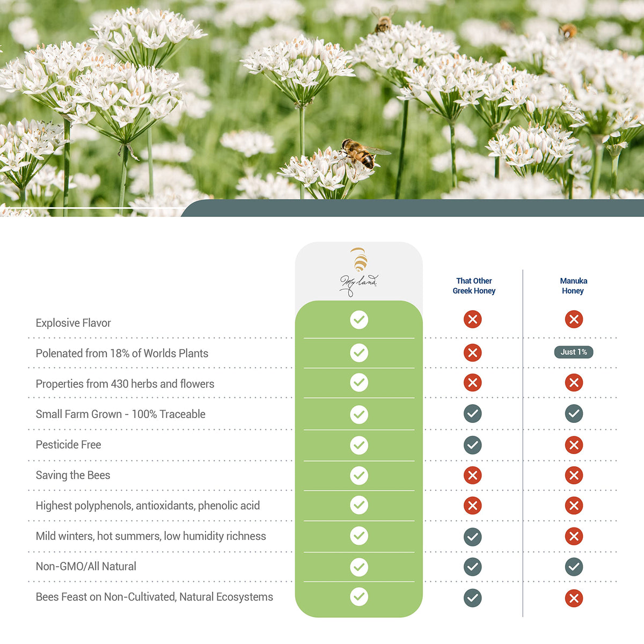The height and width of the screenshot is (644, 644).
Task: Click Other Greek Honey check for Mild winters
Action: [472, 537]
